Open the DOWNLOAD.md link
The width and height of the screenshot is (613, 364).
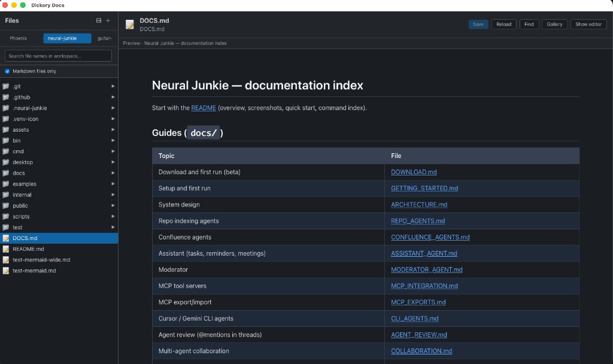pos(414,172)
